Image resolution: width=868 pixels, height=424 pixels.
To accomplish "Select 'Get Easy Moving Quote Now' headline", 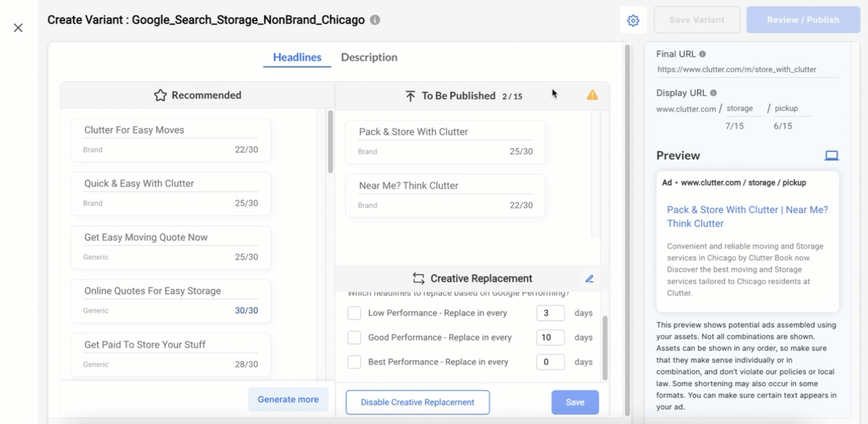I will 171,247.
